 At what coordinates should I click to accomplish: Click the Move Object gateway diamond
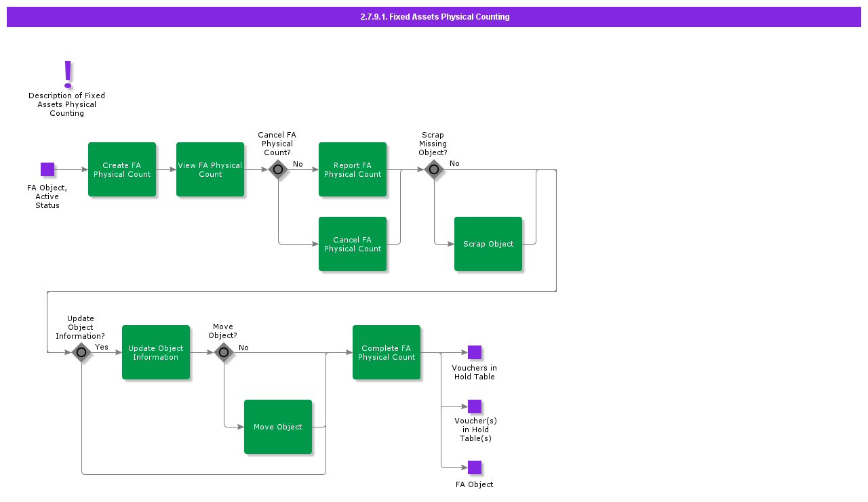point(224,352)
